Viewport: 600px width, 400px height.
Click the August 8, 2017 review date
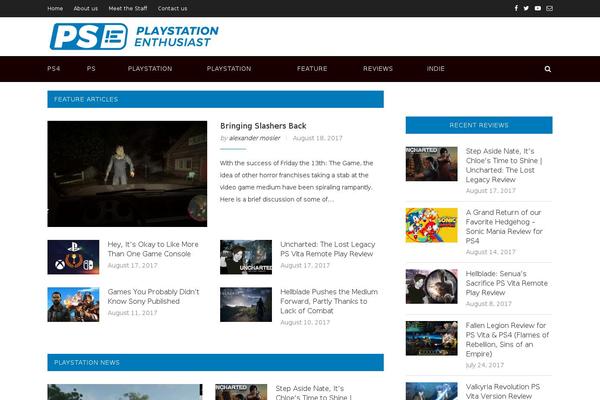click(489, 304)
